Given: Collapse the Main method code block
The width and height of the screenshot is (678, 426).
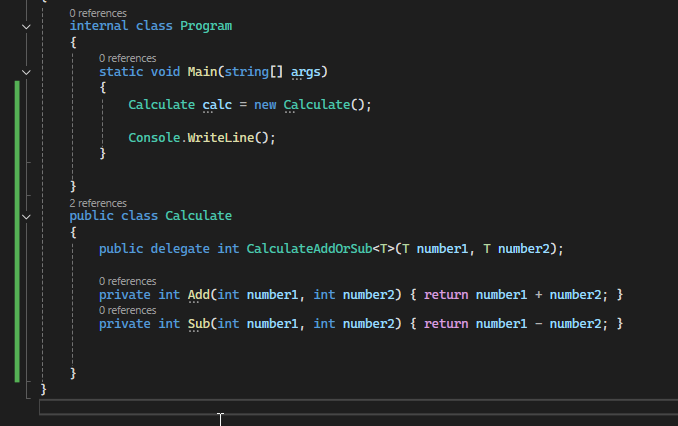Looking at the screenshot, I should tap(26, 72).
